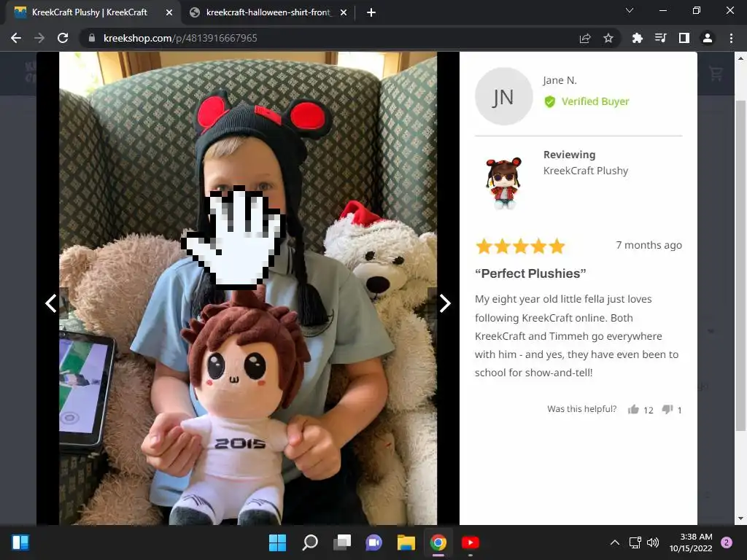Screen dimensions: 747x560
Task: Close the kreekcraft-halloween-shirt tab
Action: (344, 13)
